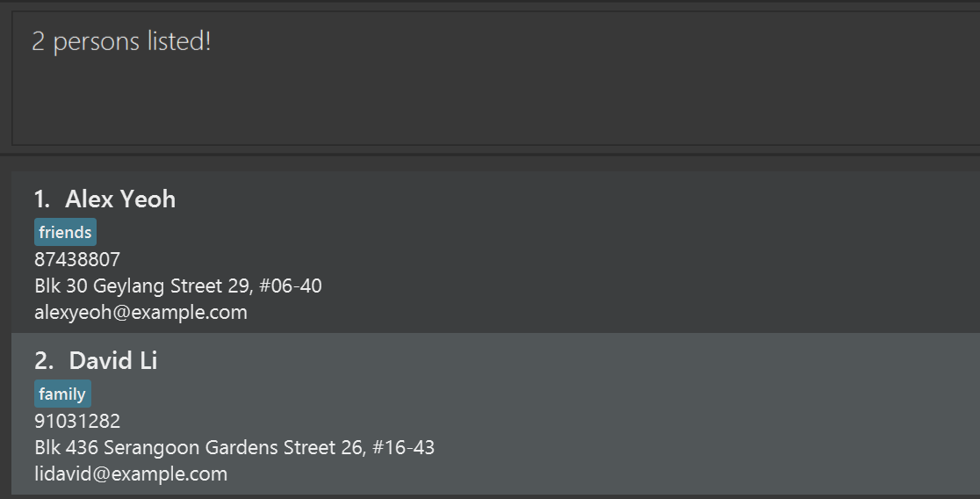
Task: Click the email alexyeoh@example.com
Action: [141, 312]
